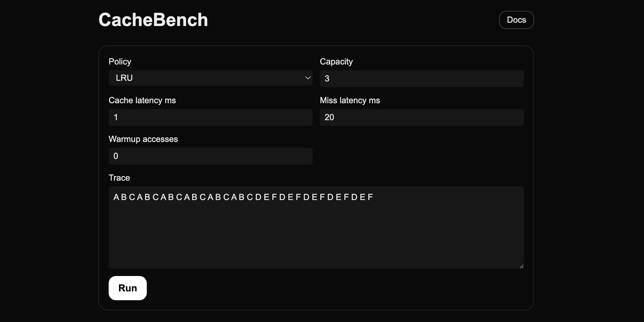Select the value 3 in Capacity
The image size is (644, 322).
tap(327, 78)
